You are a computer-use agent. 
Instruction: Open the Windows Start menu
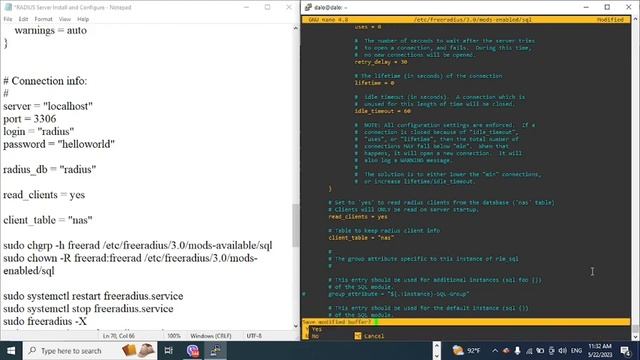click(x=11, y=351)
